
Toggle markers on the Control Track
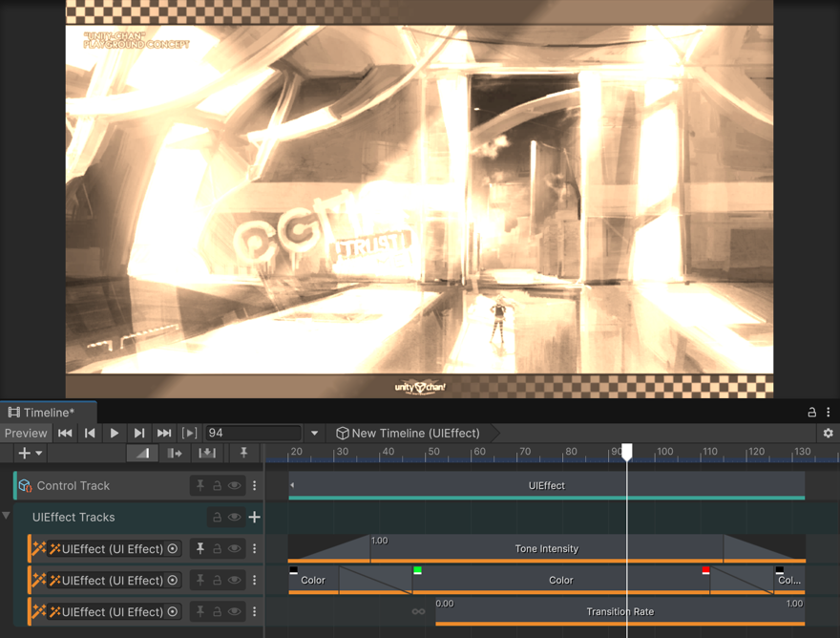pyautogui.click(x=199, y=486)
